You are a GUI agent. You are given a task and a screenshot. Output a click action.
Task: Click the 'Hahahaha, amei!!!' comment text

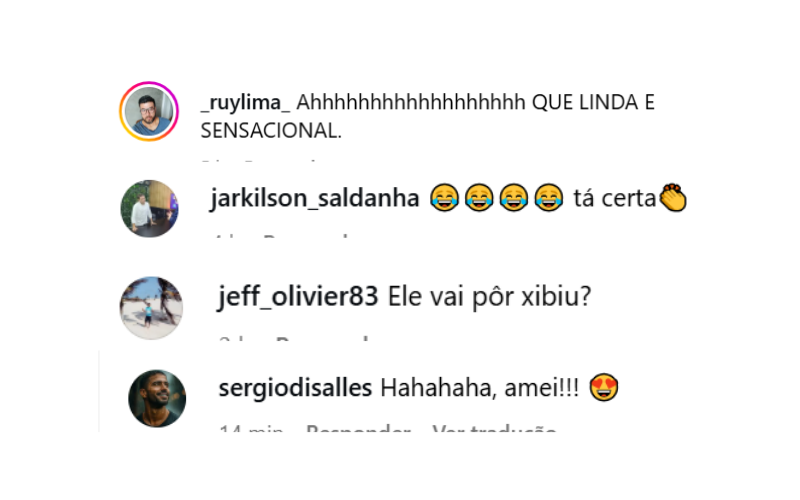pyautogui.click(x=480, y=388)
